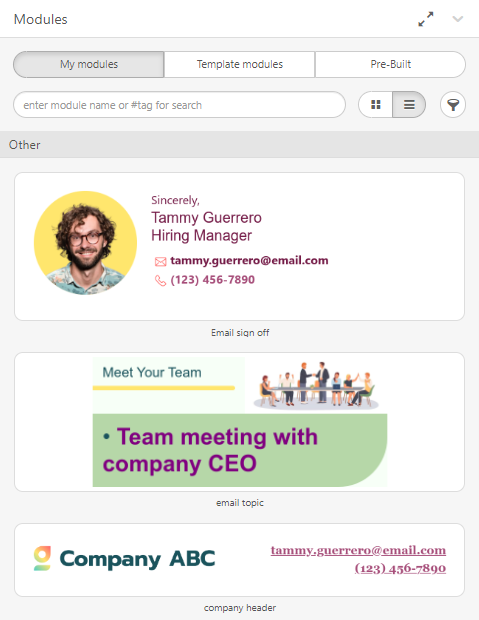
Task: Select the My modules tab
Action: point(89,64)
